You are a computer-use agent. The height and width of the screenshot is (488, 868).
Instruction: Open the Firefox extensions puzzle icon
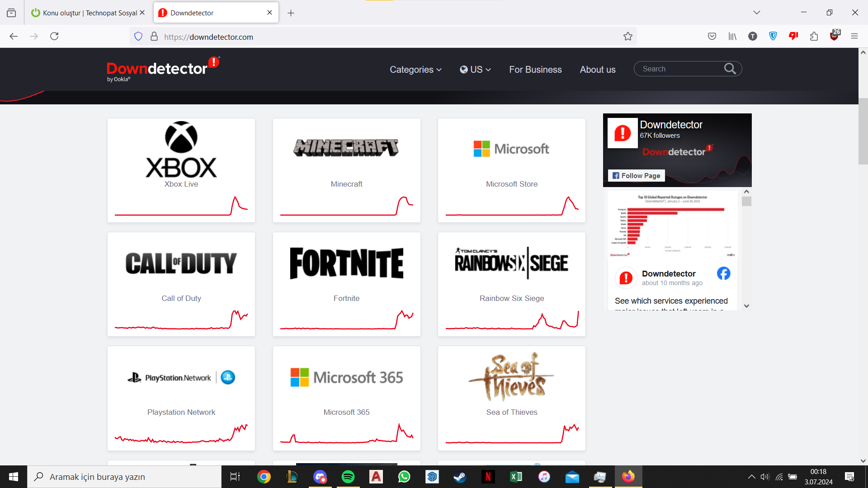[814, 37]
